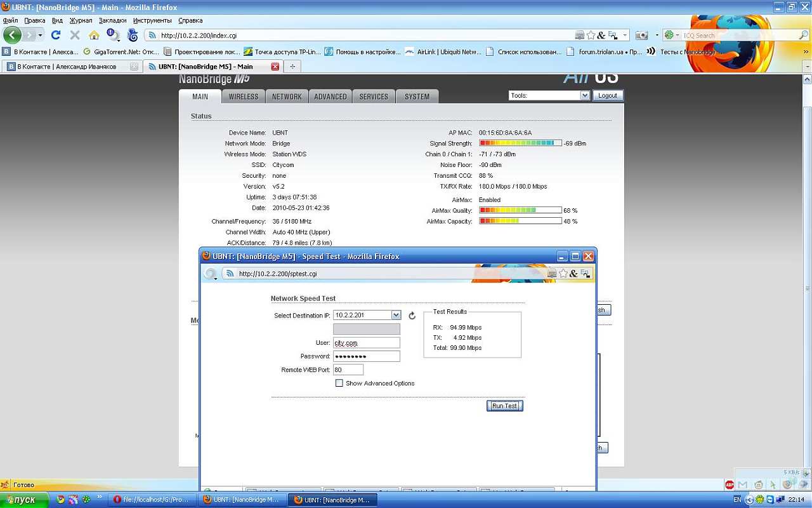Click the AirMax Capacity meter bar
The height and width of the screenshot is (508, 812).
520,221
